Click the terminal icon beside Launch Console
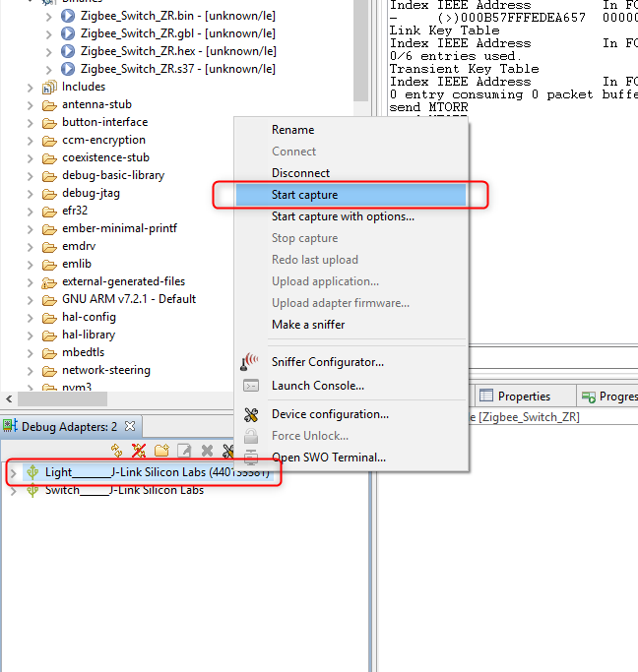This screenshot has height=672, width=638. point(251,386)
